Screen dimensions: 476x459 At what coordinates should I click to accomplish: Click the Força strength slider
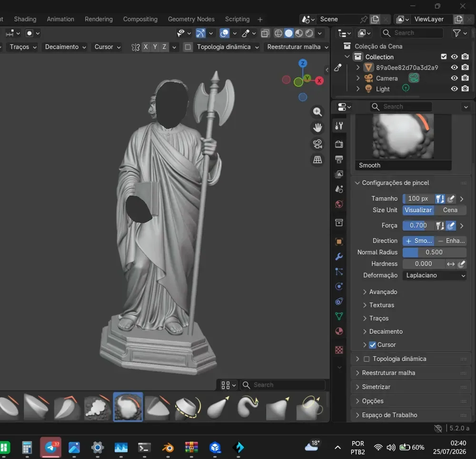point(418,226)
